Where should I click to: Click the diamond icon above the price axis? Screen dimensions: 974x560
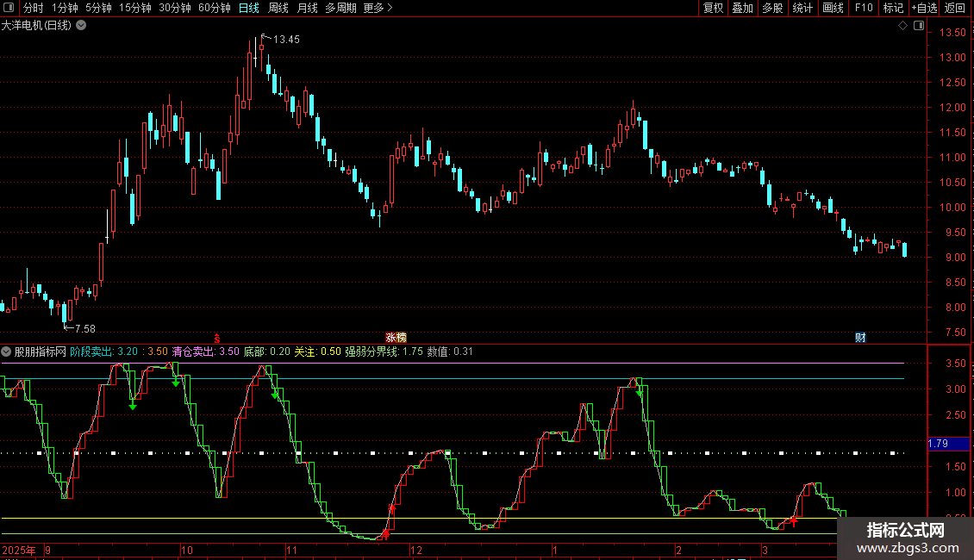(902, 26)
